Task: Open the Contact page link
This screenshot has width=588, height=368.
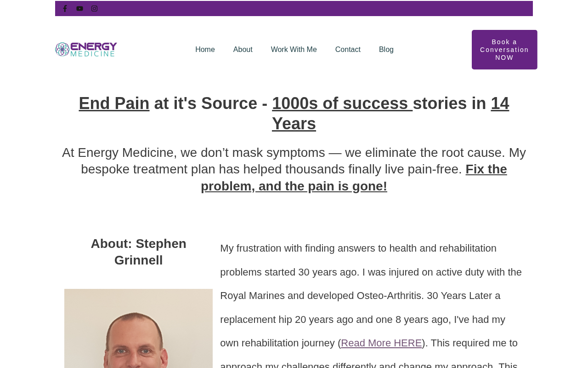Action: click(348, 50)
